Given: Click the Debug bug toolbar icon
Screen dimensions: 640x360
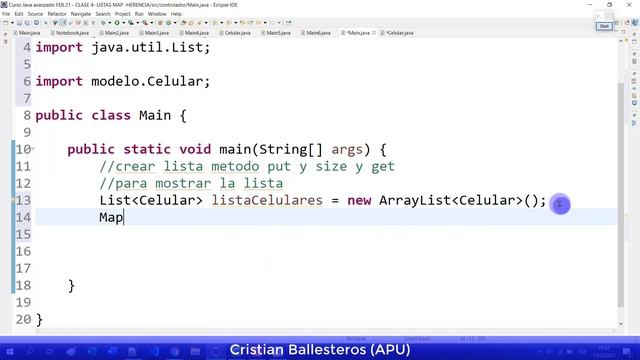Looking at the screenshot, I should point(103,23).
